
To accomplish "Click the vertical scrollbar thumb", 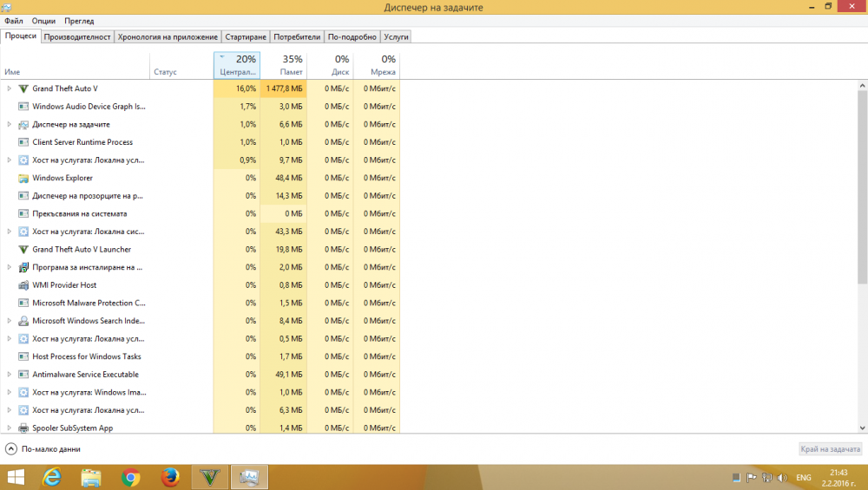I will (x=863, y=187).
